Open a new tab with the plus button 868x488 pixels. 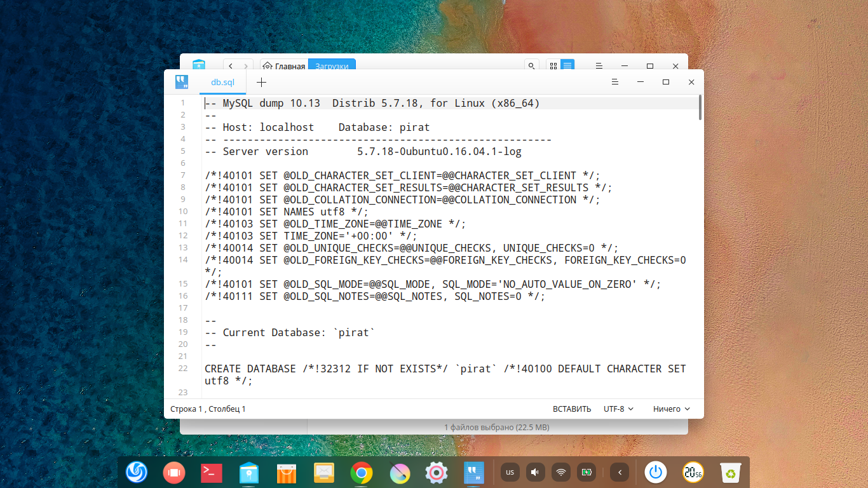[x=261, y=82]
